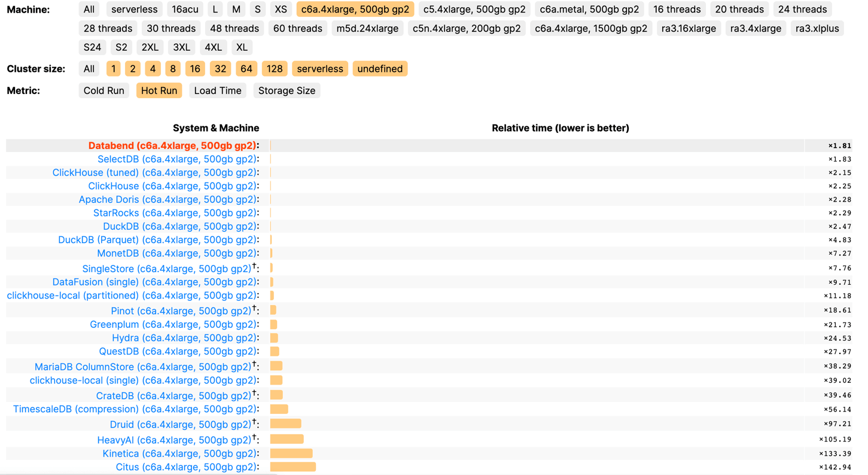
Task: Open the CrateDB link
Action: pyautogui.click(x=174, y=396)
